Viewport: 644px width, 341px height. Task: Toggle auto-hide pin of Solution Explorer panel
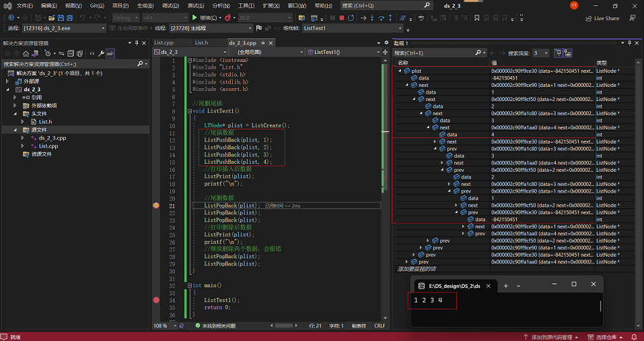[x=137, y=42]
